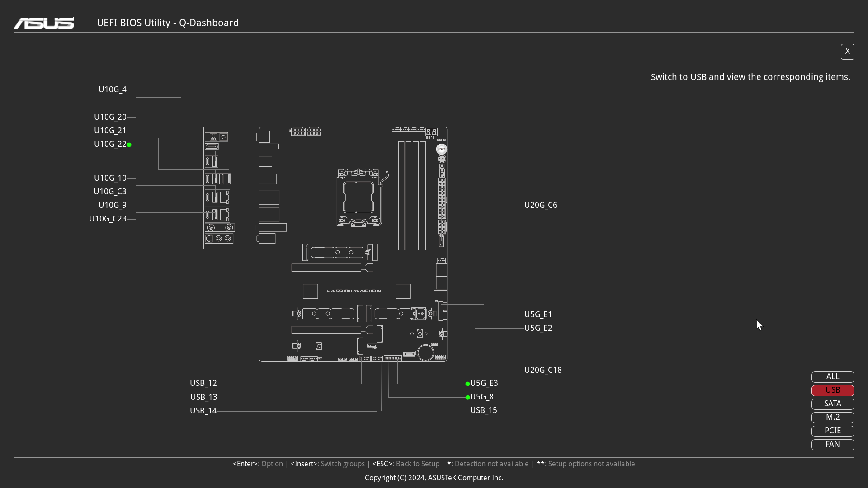Screen dimensions: 868x488
Task: Switch to the M.2 group
Action: click(x=832, y=418)
